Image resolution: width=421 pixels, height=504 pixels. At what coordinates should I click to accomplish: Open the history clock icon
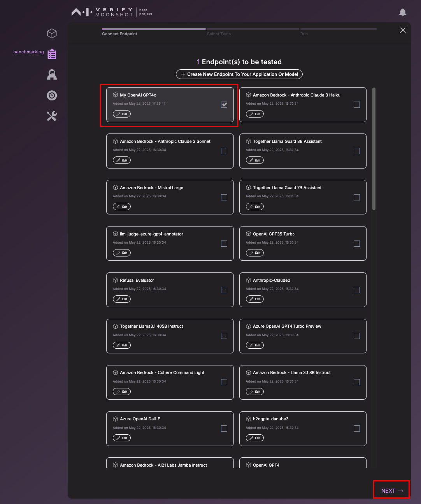click(x=52, y=95)
